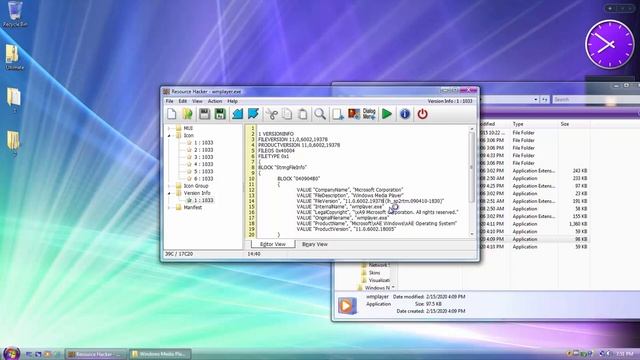Copy with the double-page toolbar icon
The width and height of the screenshot is (640, 360).
pos(287,114)
